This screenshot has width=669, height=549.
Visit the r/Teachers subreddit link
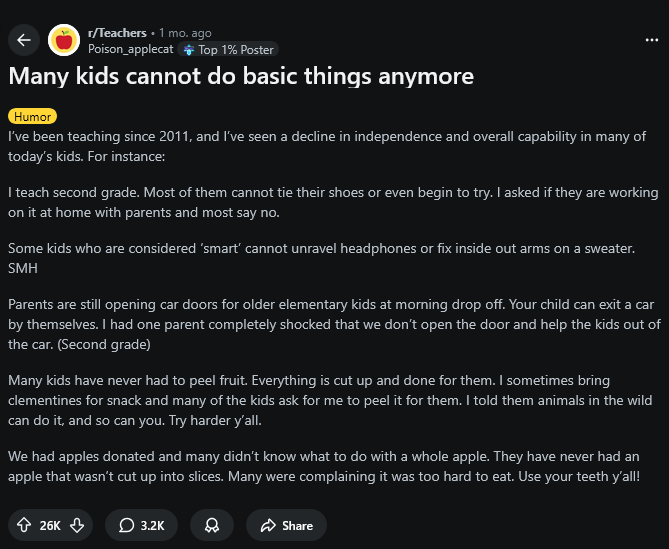click(117, 33)
